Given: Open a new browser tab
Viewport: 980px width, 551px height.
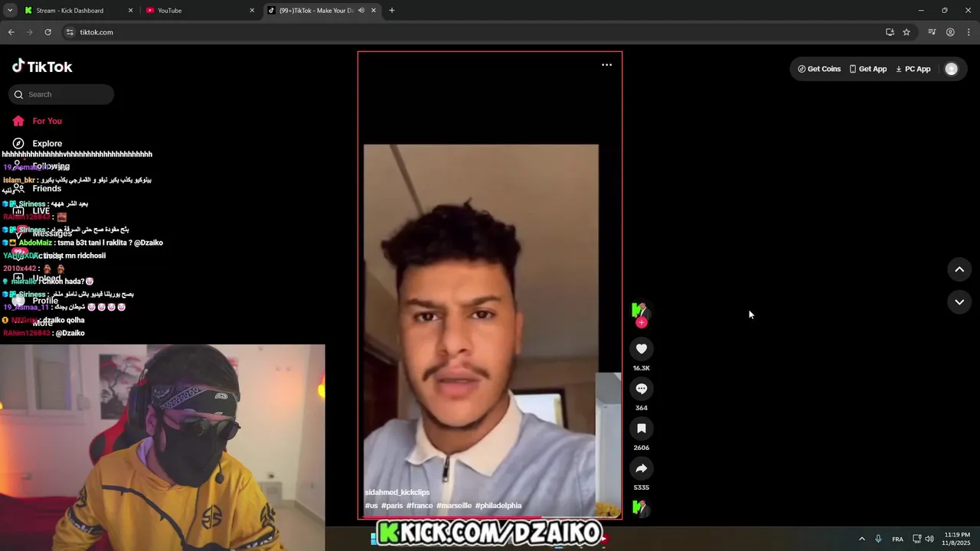Looking at the screenshot, I should [x=392, y=11].
